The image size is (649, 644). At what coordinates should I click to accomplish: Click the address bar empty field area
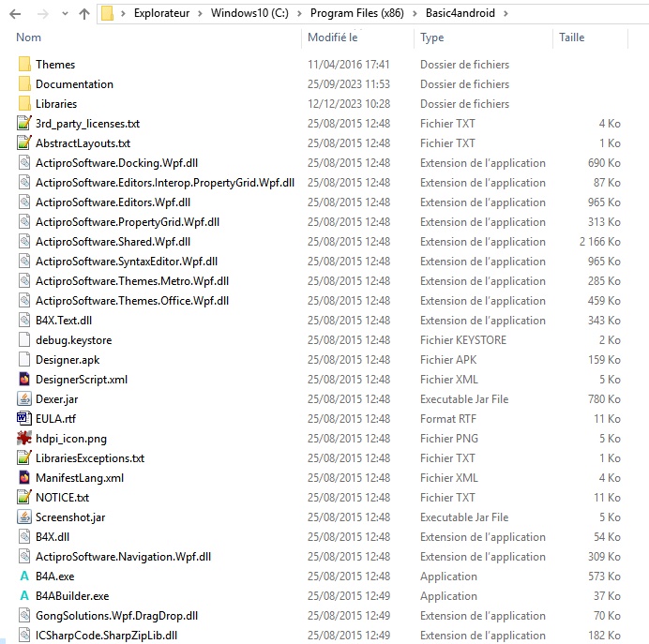pyautogui.click(x=580, y=14)
